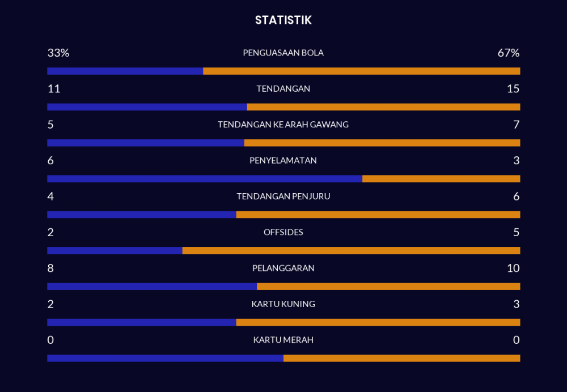Image resolution: width=567 pixels, height=392 pixels.
Task: Click TENDANGAN KE ARAH GAWANG label
Action: coord(283,125)
